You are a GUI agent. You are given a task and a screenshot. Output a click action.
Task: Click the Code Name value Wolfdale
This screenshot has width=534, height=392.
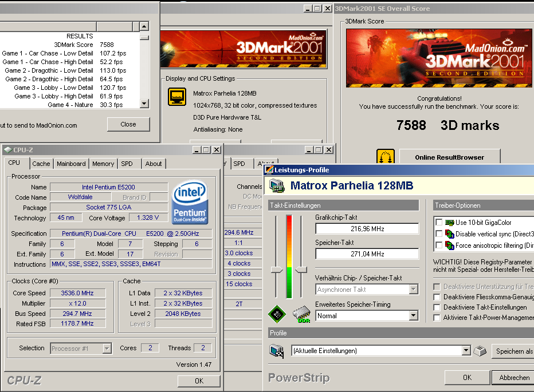[x=80, y=197]
